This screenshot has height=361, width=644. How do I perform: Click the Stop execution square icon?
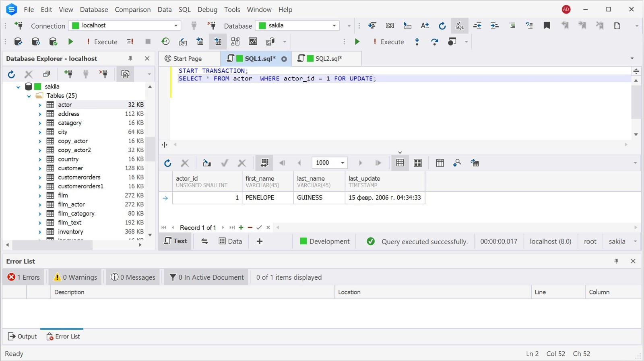148,41
